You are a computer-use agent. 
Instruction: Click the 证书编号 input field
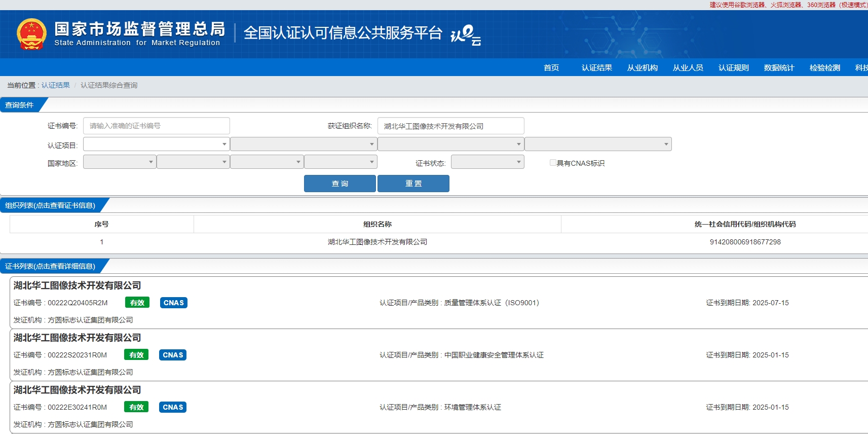click(x=157, y=126)
